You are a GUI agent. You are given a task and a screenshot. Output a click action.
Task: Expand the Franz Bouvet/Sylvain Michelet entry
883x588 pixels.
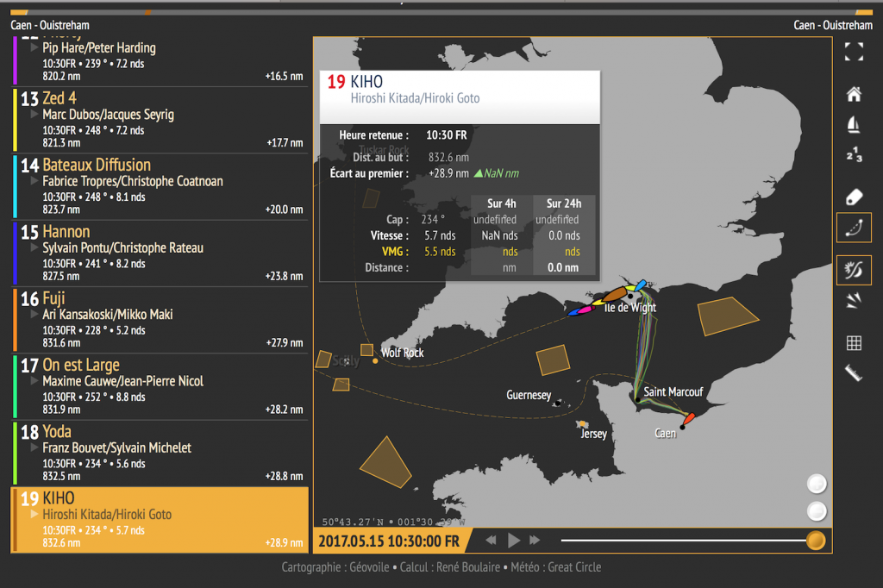coord(34,447)
